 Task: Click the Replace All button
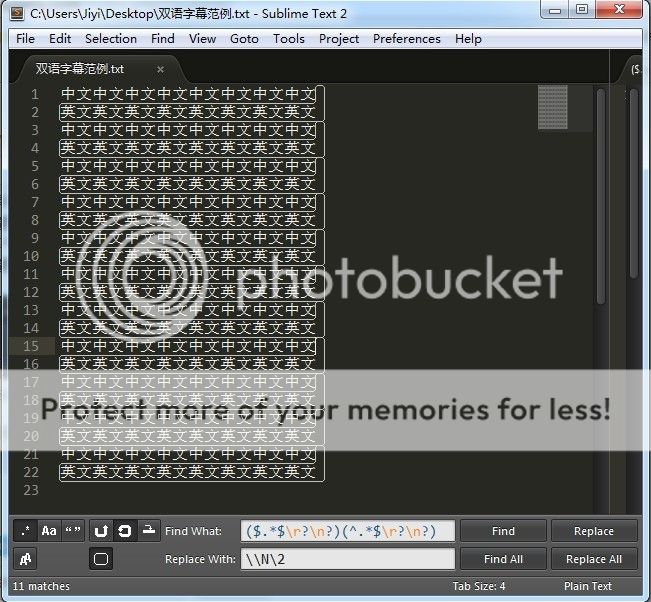[594, 559]
